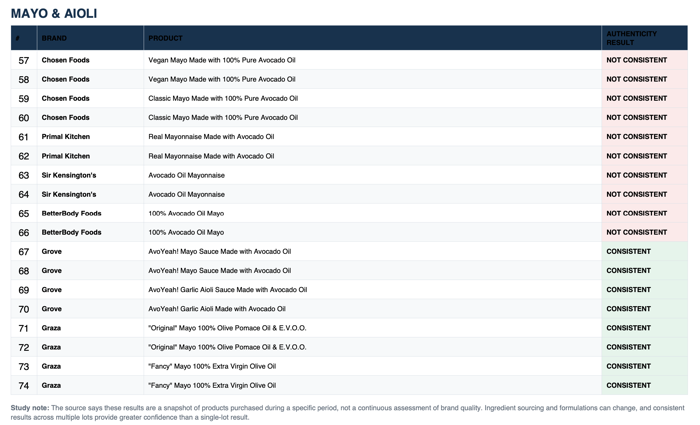Select row number 67

[24, 252]
